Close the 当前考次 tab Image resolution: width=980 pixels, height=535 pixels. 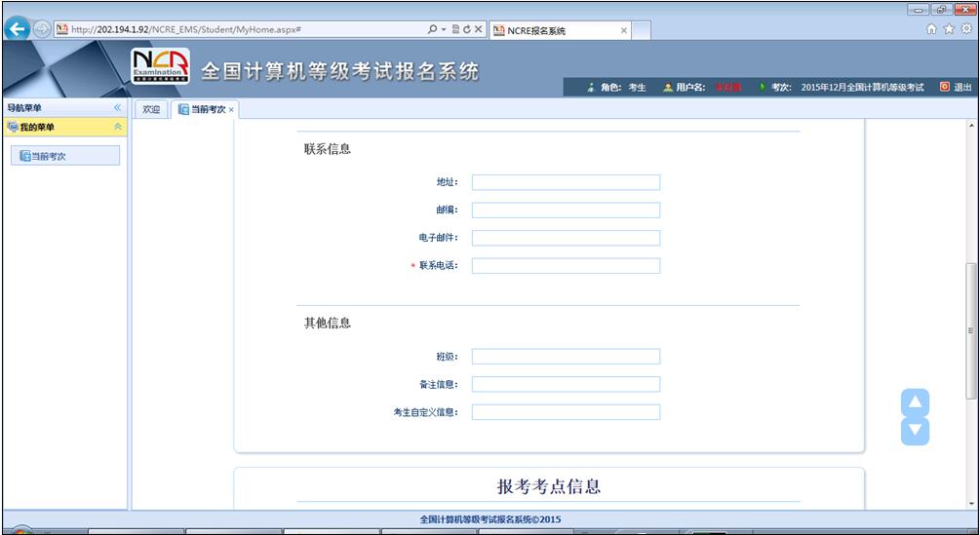click(231, 110)
